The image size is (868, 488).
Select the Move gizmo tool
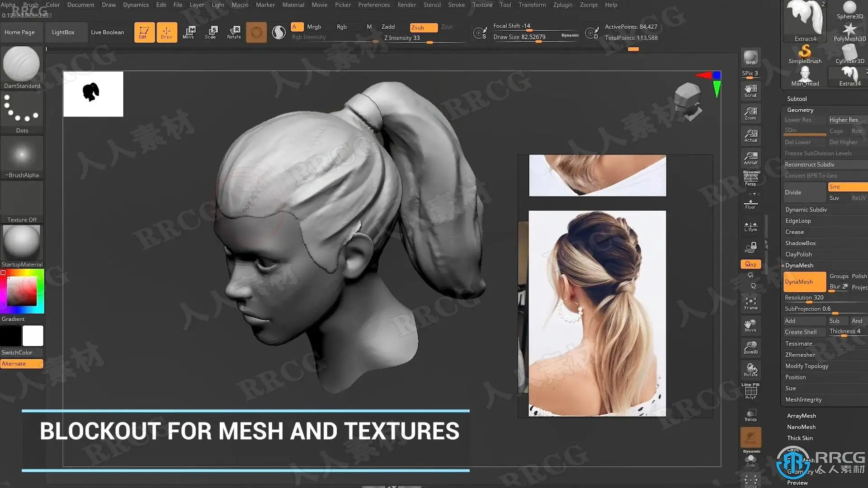189,32
